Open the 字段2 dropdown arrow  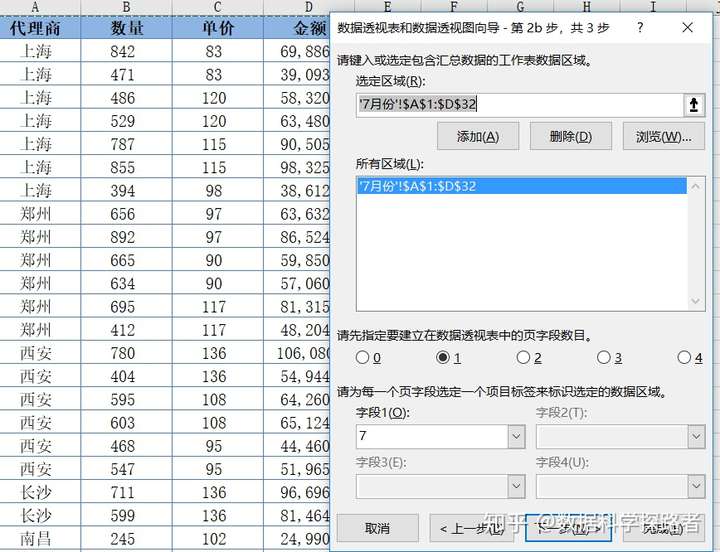(x=696, y=436)
